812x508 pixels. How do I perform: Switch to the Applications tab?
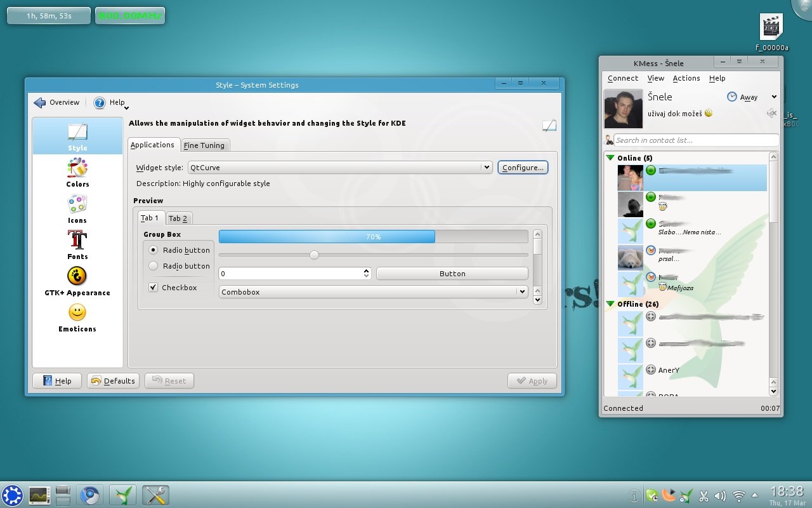152,145
